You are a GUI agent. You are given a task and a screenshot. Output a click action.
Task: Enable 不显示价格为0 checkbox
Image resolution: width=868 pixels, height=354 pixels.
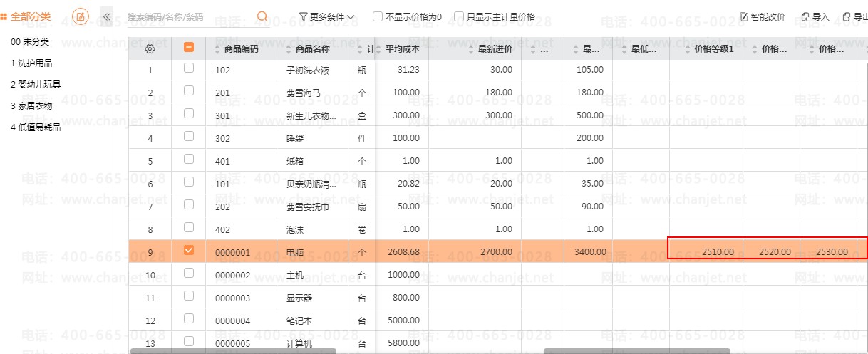[x=378, y=16]
